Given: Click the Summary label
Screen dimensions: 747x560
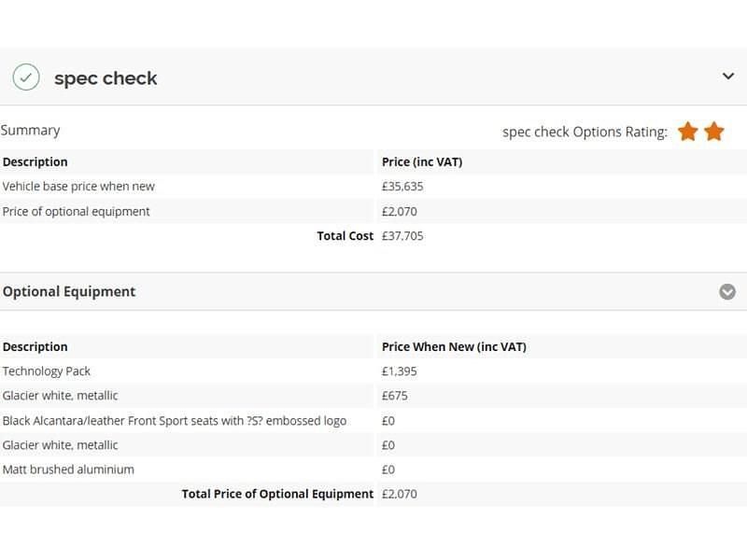Looking at the screenshot, I should coord(30,131).
